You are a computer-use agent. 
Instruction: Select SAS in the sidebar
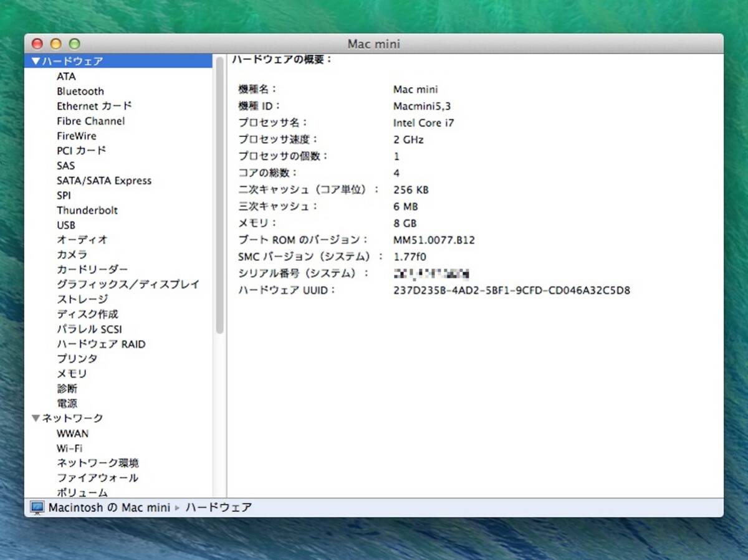click(65, 166)
